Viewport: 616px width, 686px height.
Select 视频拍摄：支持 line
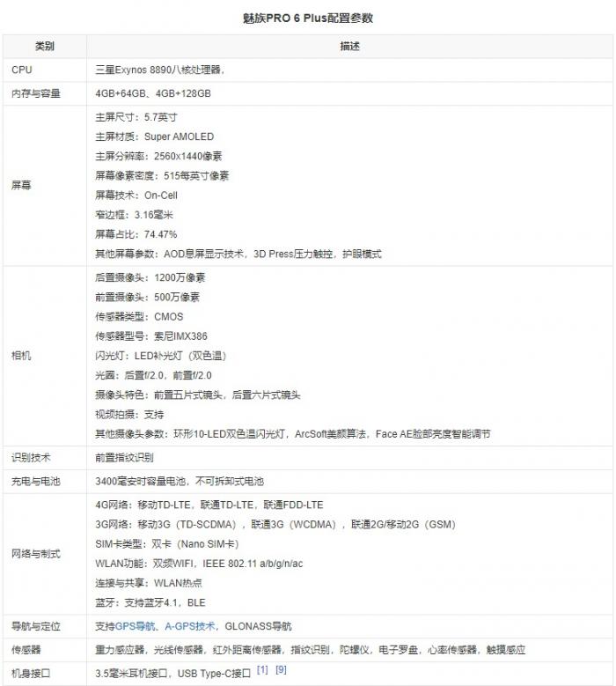[129, 415]
